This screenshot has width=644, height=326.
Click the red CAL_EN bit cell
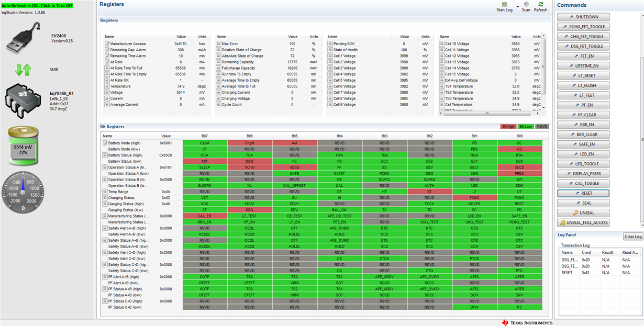(x=205, y=216)
